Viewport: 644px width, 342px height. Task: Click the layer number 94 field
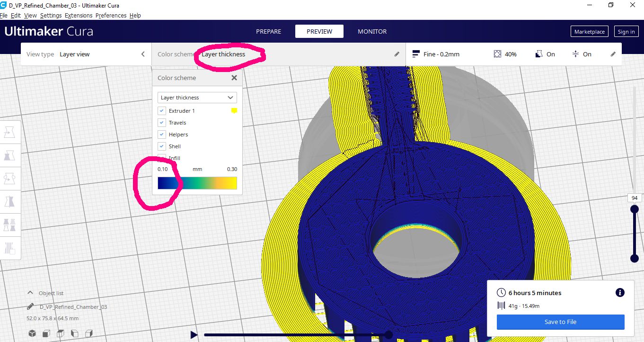coord(634,198)
